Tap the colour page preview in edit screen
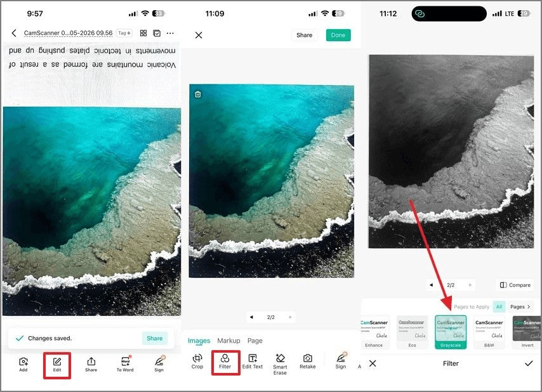 tap(272, 181)
